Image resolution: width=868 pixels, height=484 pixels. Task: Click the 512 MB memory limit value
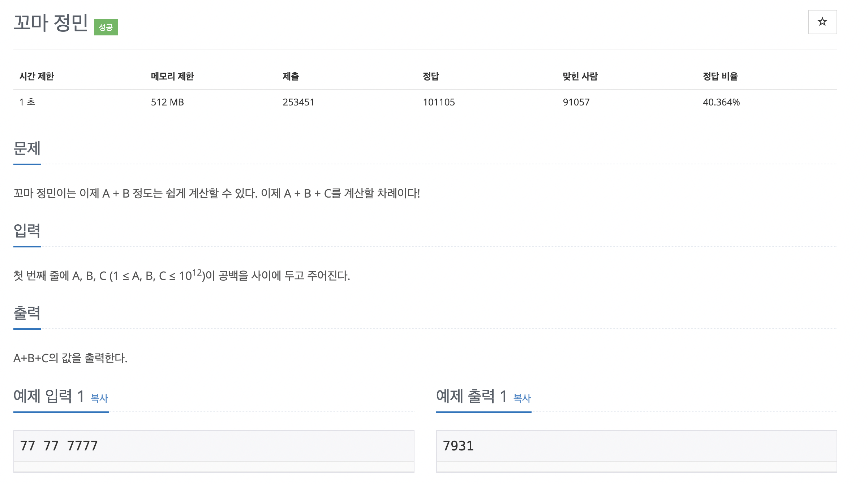[167, 102]
